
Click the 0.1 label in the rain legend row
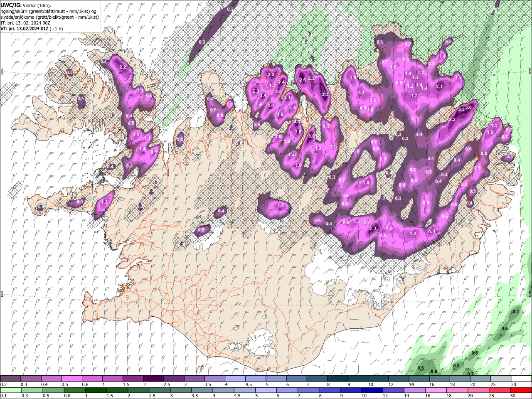[3, 396]
